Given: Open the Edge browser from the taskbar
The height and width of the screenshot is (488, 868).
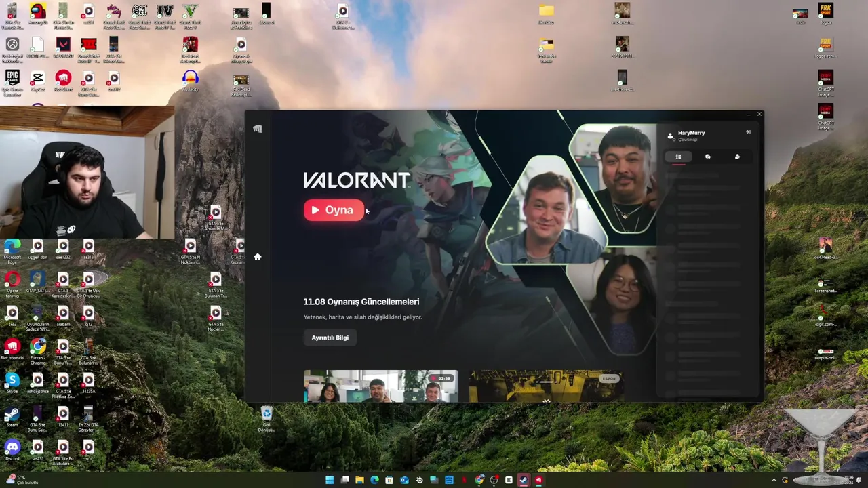Looking at the screenshot, I should click(374, 480).
